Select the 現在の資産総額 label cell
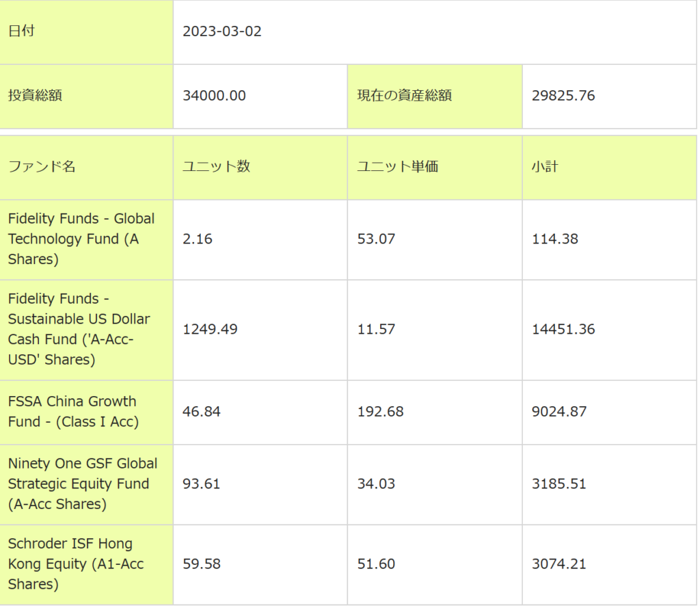Viewport: 700px width, 606px height. pyautogui.click(x=404, y=96)
